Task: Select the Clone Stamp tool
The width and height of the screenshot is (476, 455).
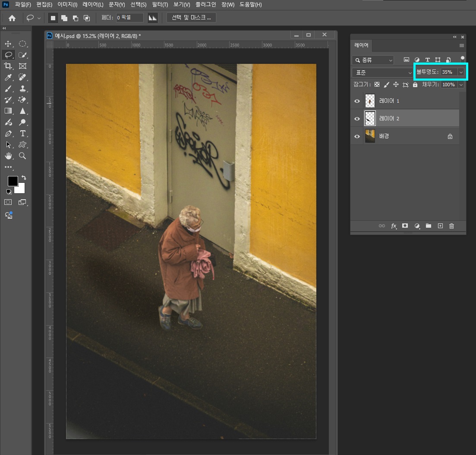Action: tap(22, 88)
